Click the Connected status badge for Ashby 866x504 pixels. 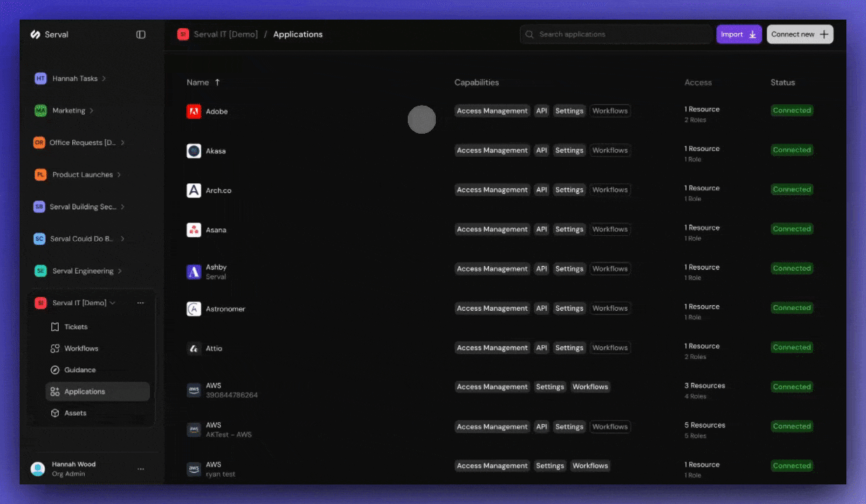click(792, 267)
